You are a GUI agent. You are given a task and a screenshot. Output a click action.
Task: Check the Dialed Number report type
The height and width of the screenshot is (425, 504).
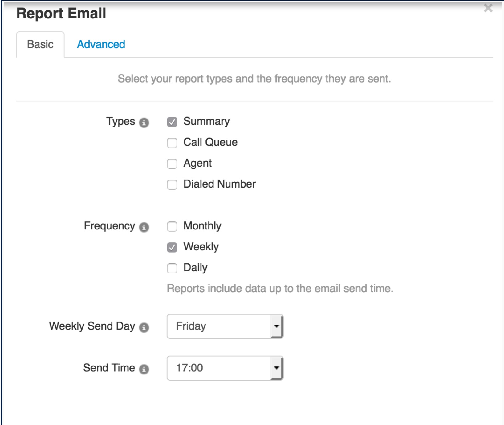172,184
